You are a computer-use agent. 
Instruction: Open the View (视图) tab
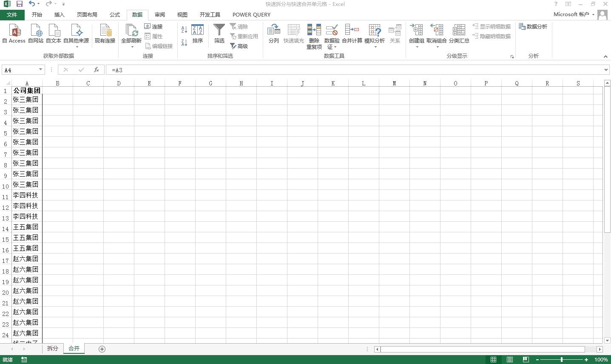click(182, 14)
